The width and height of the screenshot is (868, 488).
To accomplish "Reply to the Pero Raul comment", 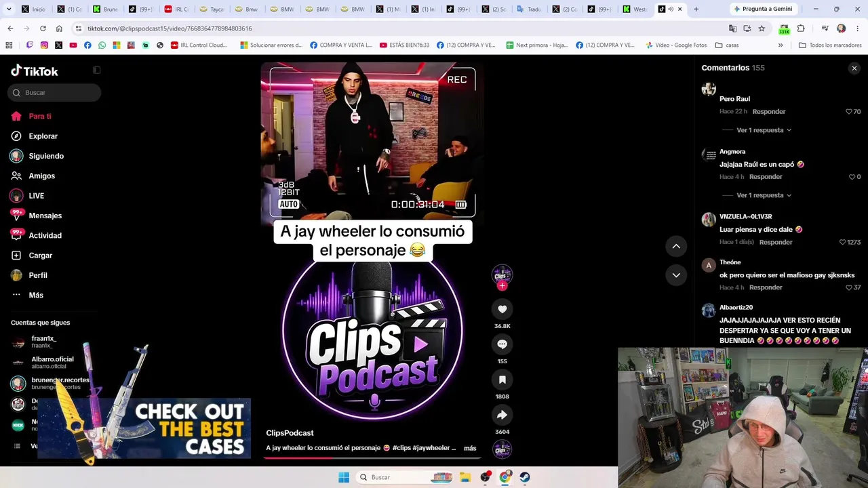I will pyautogui.click(x=769, y=112).
